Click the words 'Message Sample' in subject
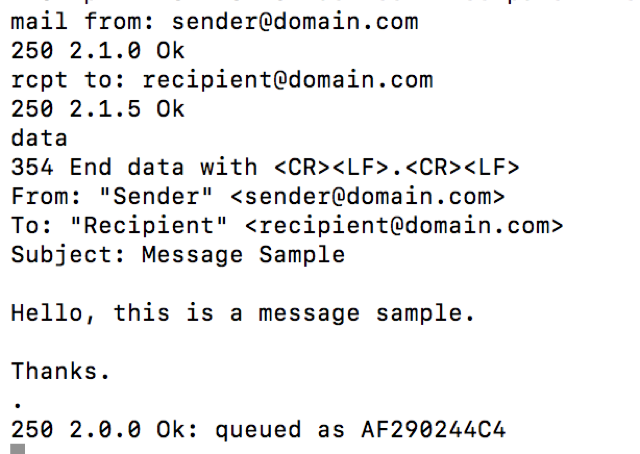Image resolution: width=640 pixels, height=454 pixels. tap(244, 255)
